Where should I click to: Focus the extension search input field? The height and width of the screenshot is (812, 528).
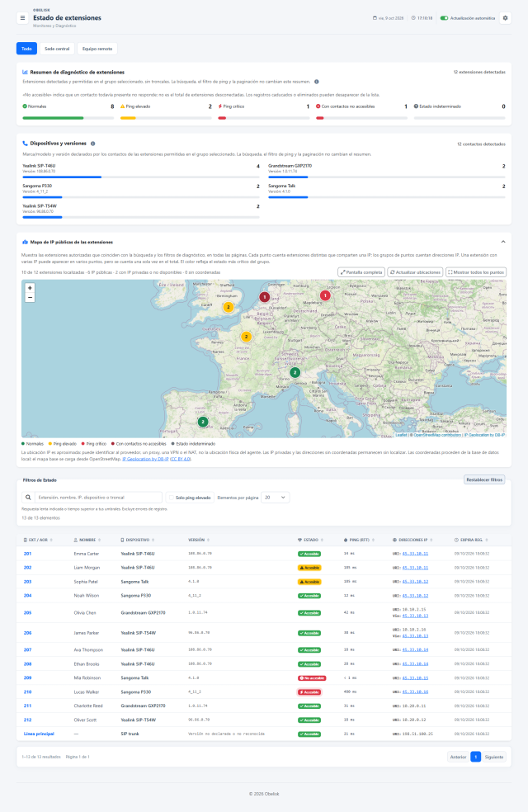coord(98,498)
